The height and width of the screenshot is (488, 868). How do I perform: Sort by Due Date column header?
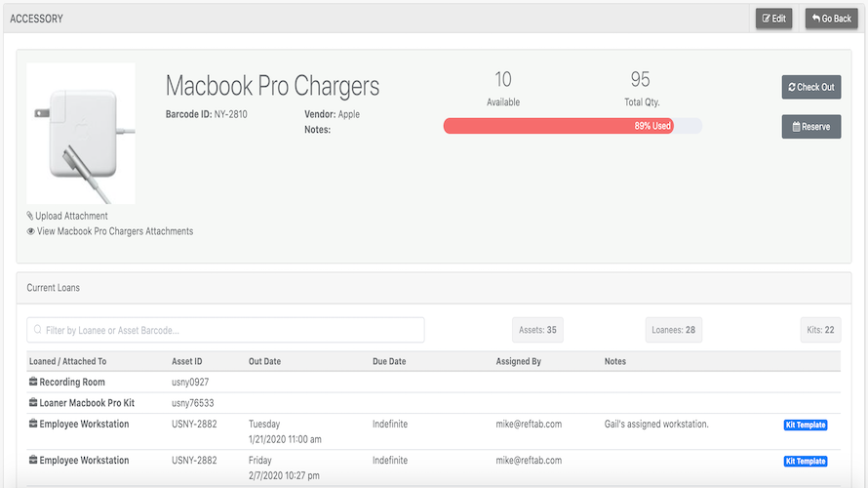click(x=389, y=361)
